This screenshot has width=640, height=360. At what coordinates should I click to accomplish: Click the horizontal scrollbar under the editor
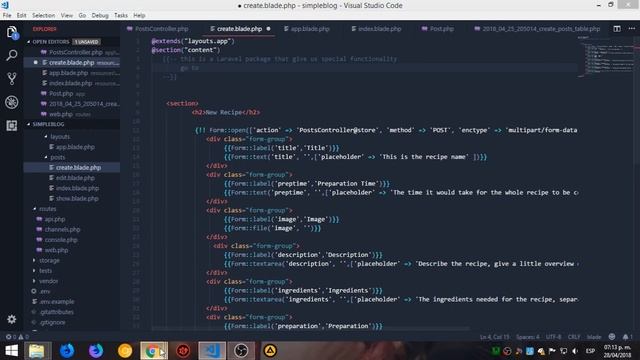click(x=310, y=328)
